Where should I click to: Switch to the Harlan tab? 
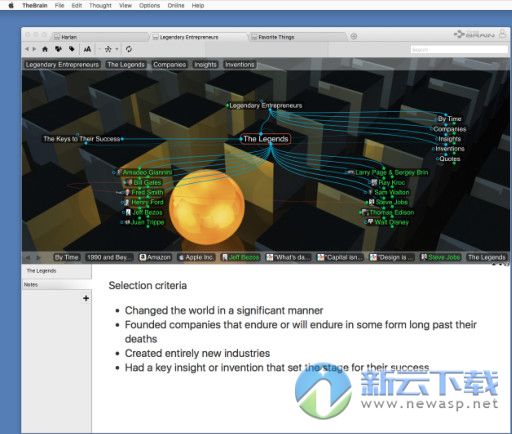(x=99, y=37)
